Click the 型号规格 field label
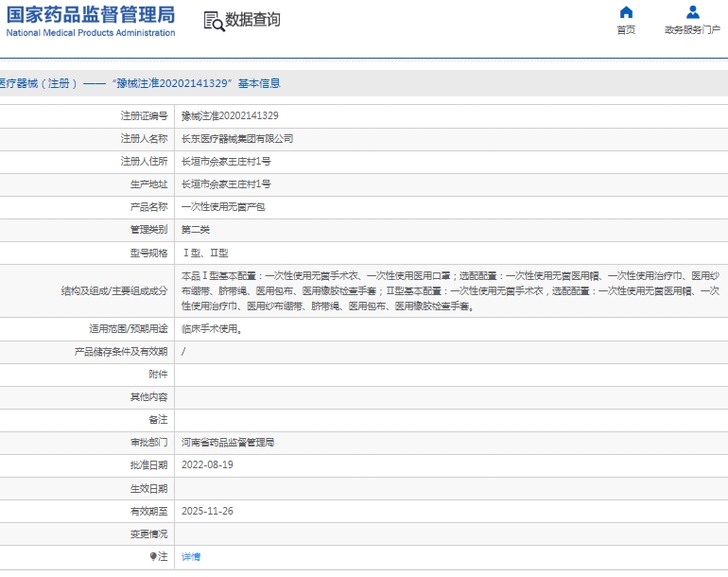728x577 pixels. click(x=148, y=254)
